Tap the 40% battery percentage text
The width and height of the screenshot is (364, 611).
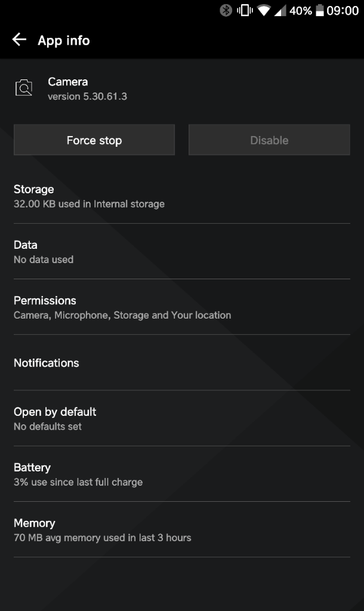(x=301, y=11)
